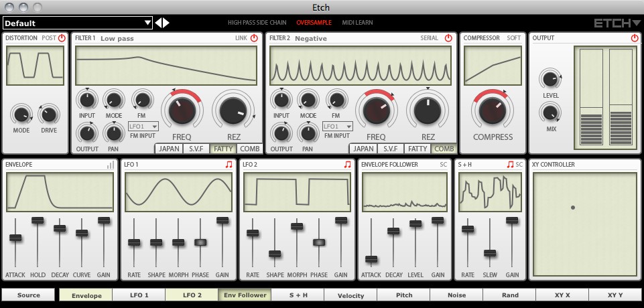Select the next preset arrow
644x308 pixels.
pos(166,23)
